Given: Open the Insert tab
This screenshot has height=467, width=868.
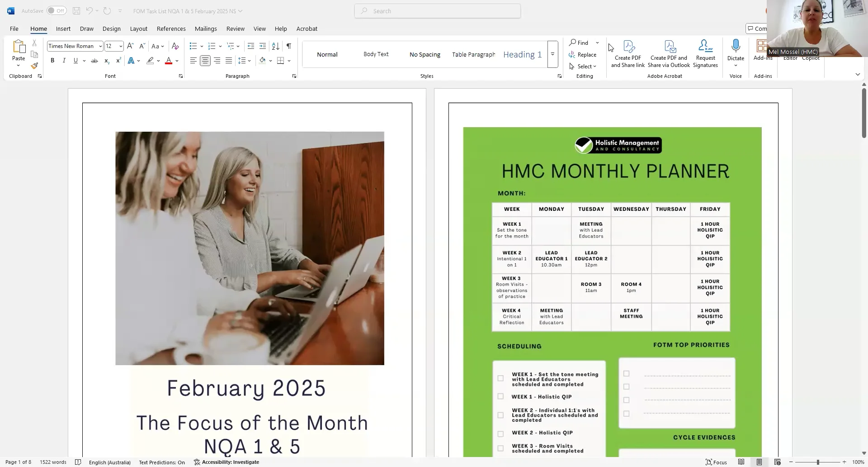Looking at the screenshot, I should pos(63,29).
